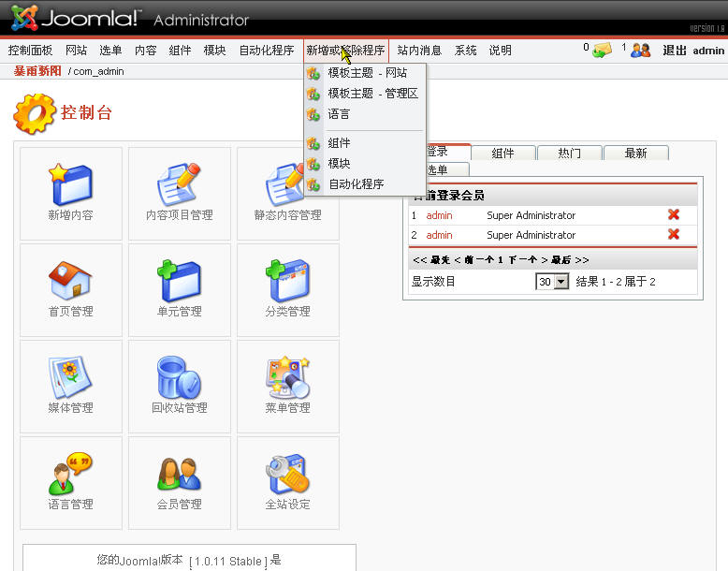Go to 最先 page link
The width and height of the screenshot is (728, 571).
440,259
